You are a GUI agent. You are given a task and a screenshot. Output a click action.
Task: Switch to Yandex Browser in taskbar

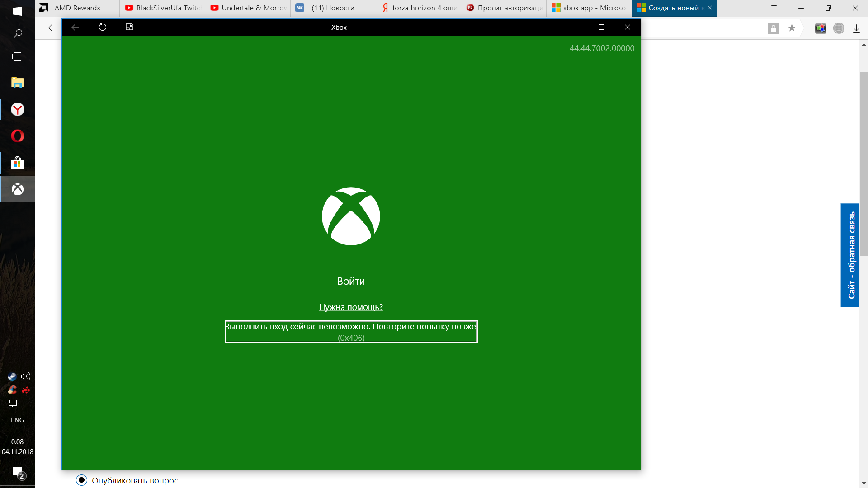pyautogui.click(x=18, y=109)
